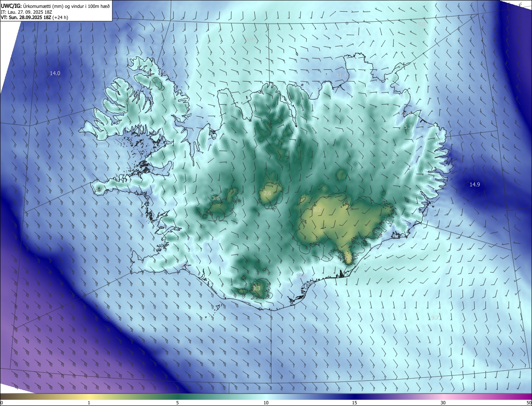Click the 'UWC/IG: Úrkomumætti (mm)' title line
Viewport: 532px width, 406px height.
(55, 5)
